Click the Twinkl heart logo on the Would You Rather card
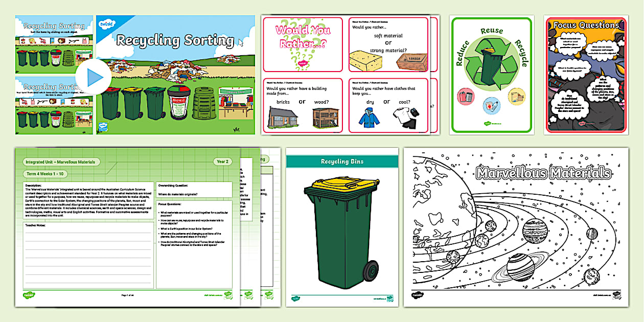This screenshot has width=644, height=322. tap(303, 63)
